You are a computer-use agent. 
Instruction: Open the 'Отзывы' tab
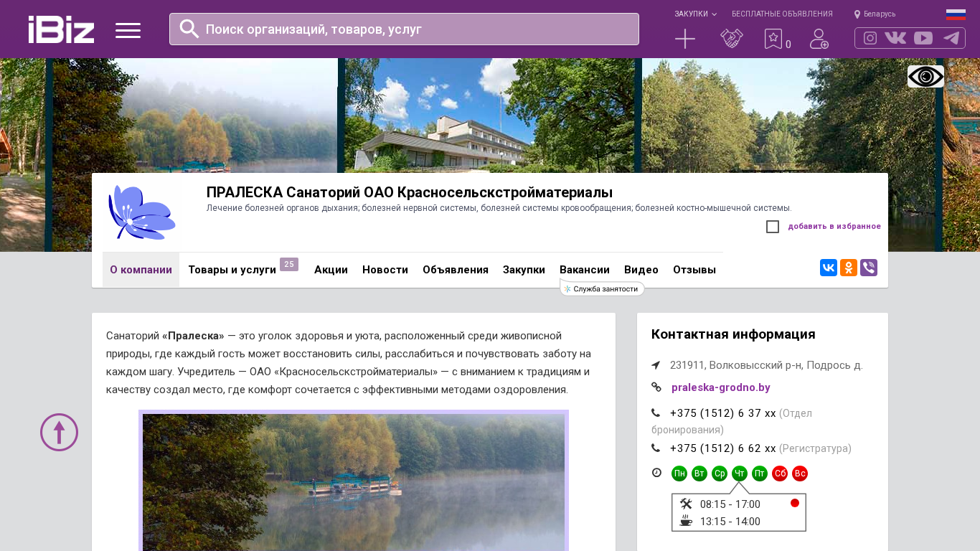click(x=694, y=270)
